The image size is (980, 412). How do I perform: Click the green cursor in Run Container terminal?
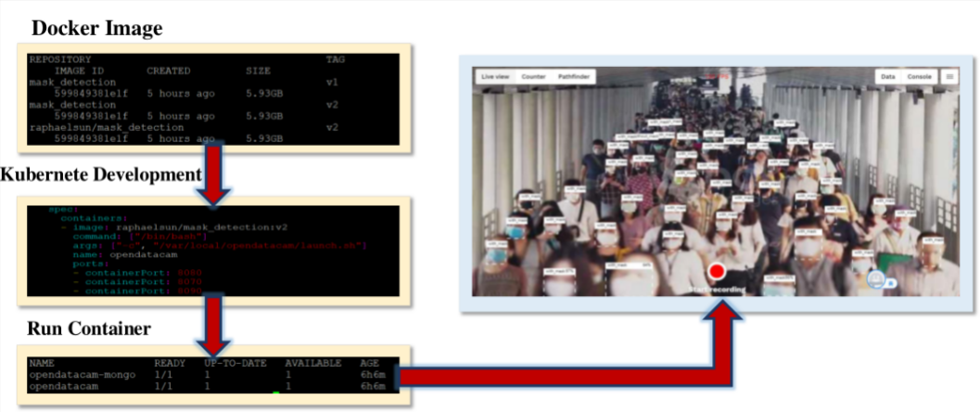tap(275, 393)
